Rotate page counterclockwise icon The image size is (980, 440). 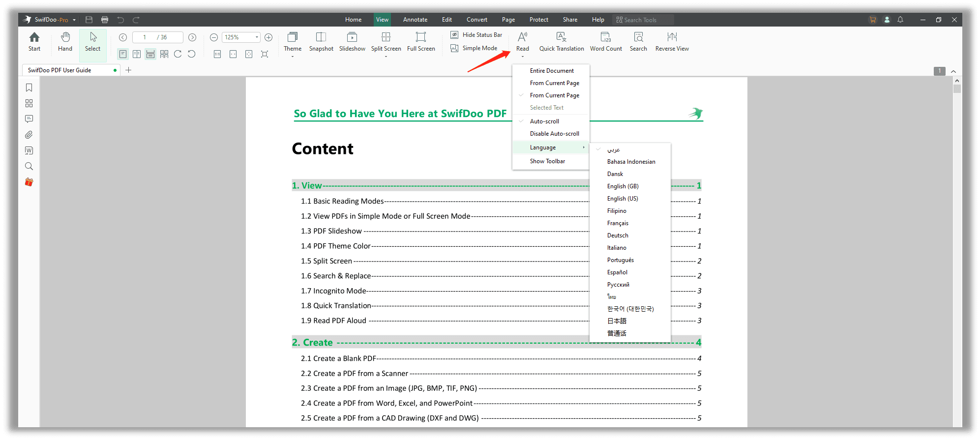(x=192, y=54)
